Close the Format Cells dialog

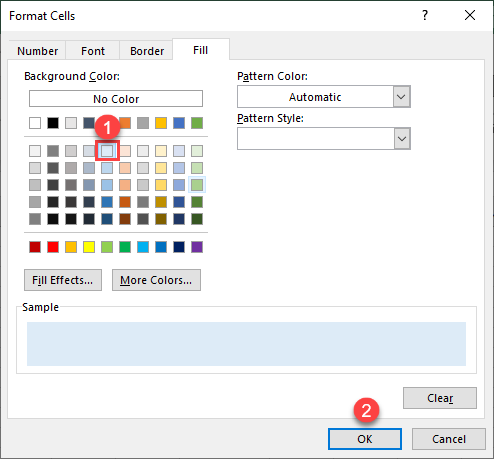470,15
